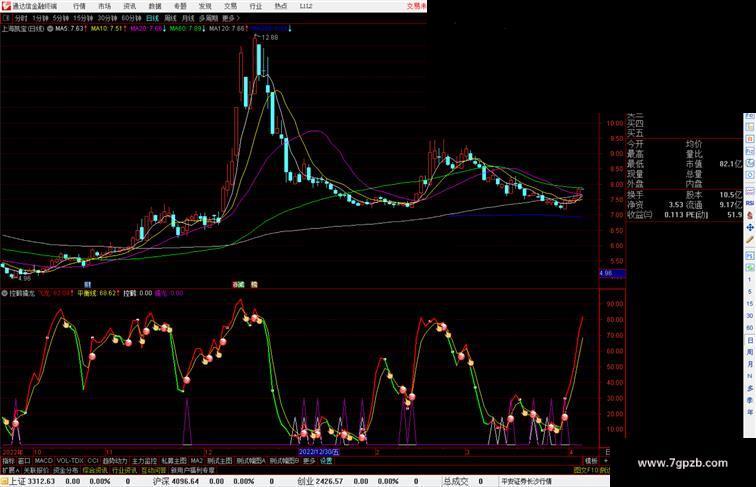Click the 图文F10 button
756x487 pixels.
[x=586, y=470]
